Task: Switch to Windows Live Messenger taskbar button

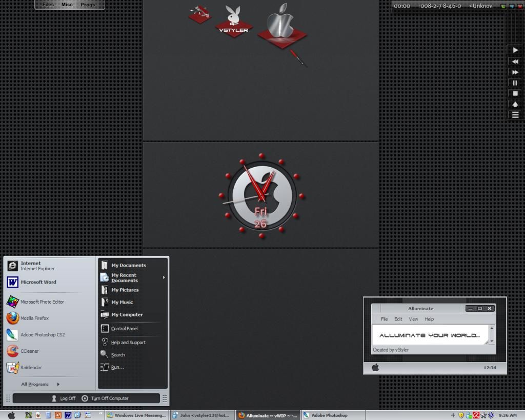Action: [136, 415]
